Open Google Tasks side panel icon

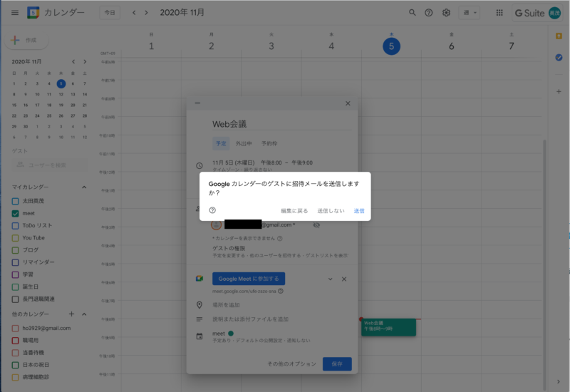559,58
